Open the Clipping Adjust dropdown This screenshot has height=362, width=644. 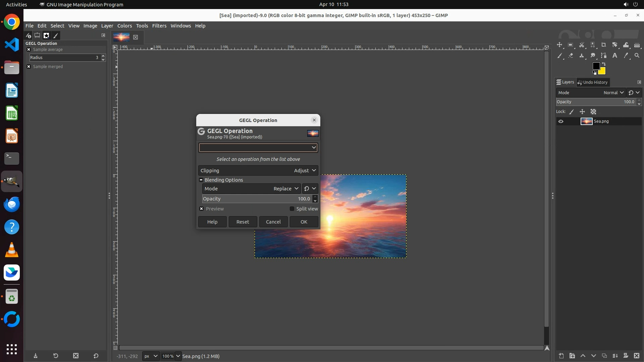click(x=305, y=171)
